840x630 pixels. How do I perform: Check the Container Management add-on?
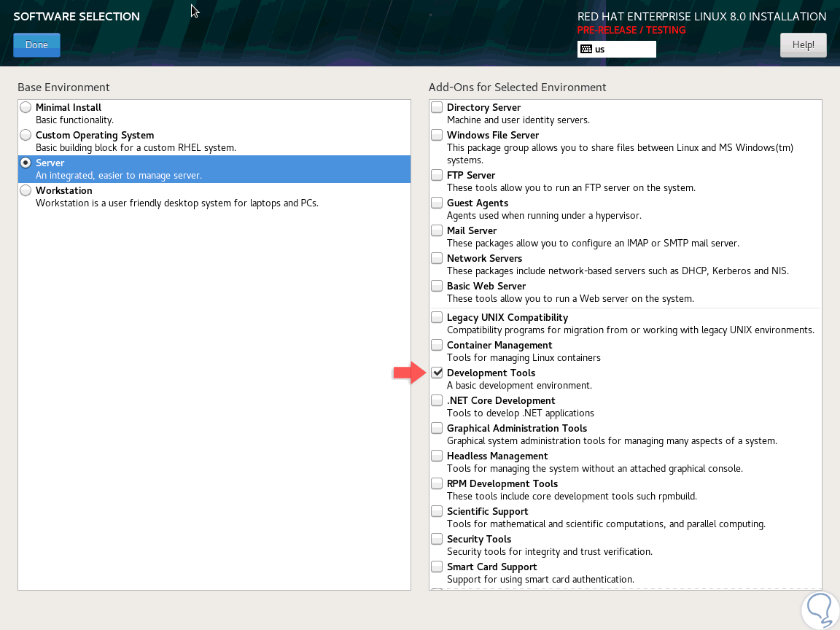pos(437,346)
